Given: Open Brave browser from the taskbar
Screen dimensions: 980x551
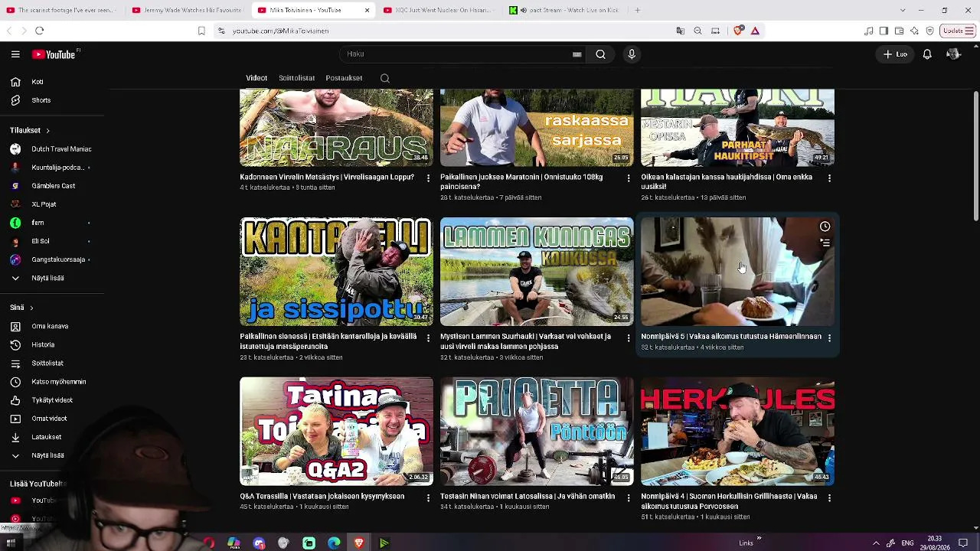Looking at the screenshot, I should click(359, 543).
